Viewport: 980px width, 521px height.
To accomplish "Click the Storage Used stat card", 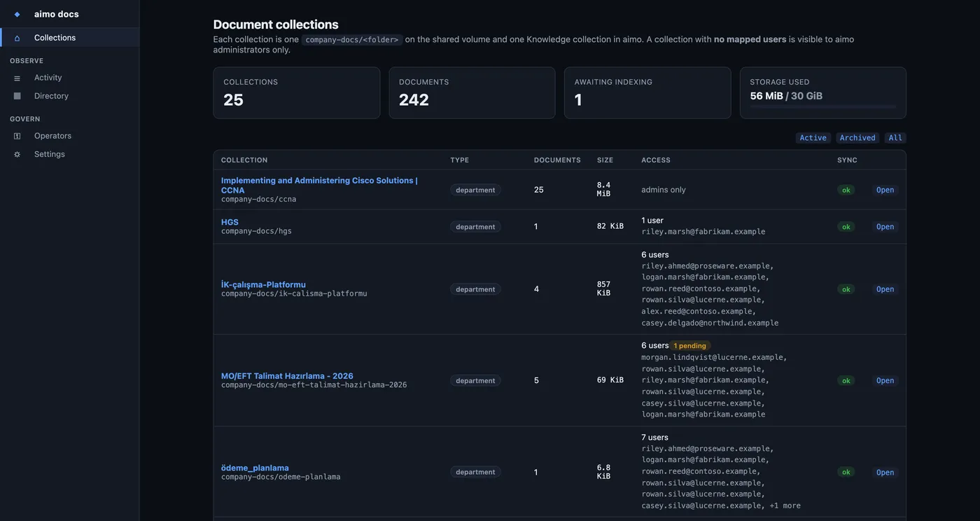I will pos(823,93).
